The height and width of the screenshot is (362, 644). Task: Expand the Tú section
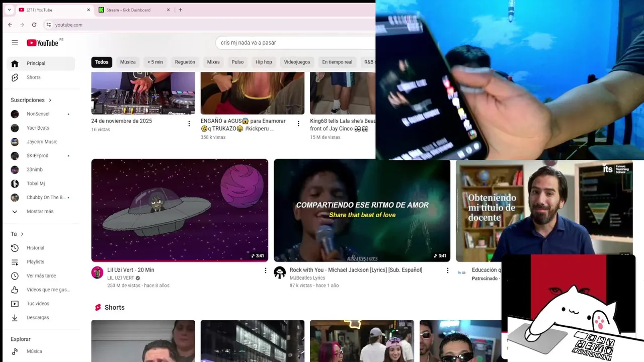coord(17,234)
